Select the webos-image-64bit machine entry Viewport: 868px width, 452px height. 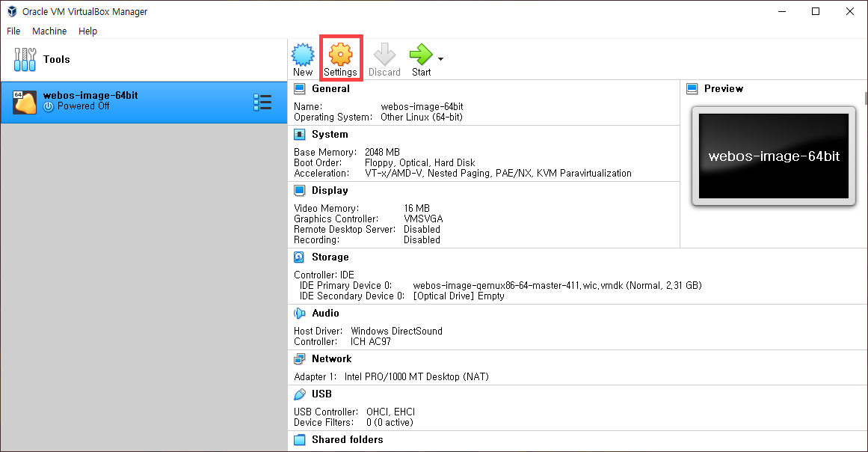(x=144, y=103)
